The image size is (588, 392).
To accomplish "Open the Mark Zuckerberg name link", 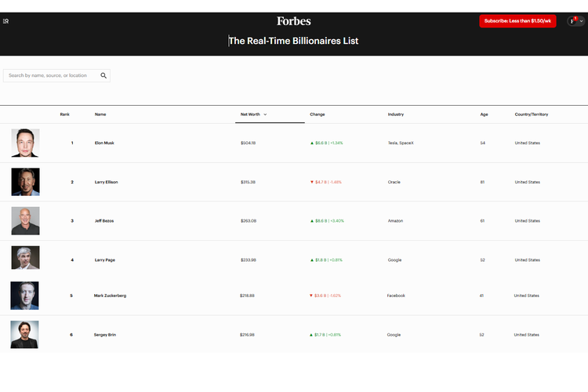I will pyautogui.click(x=110, y=296).
